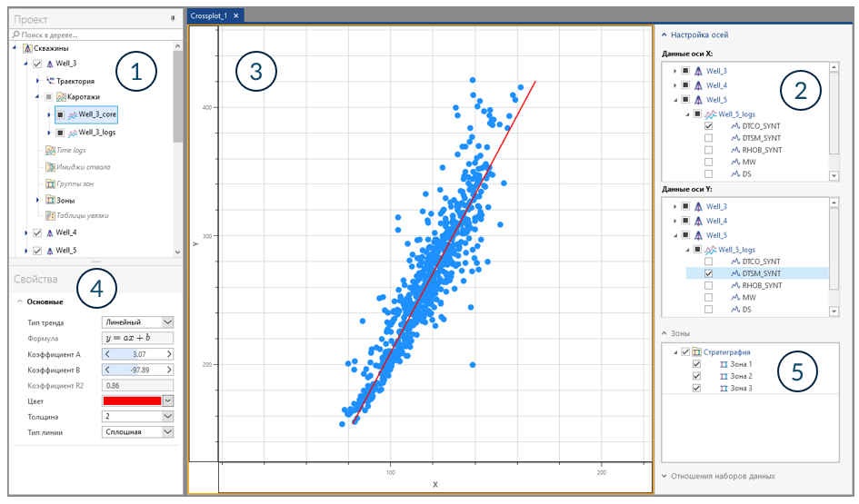Click the Y axis data scroll up arrow

(x=834, y=203)
